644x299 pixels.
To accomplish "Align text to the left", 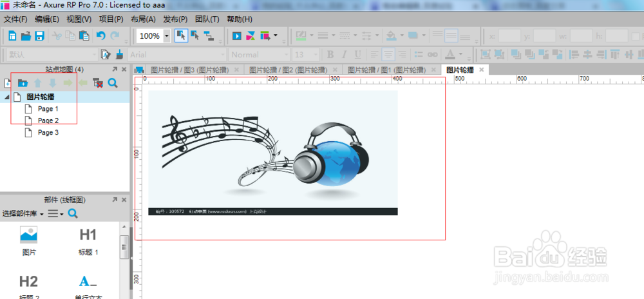I will pos(374,54).
